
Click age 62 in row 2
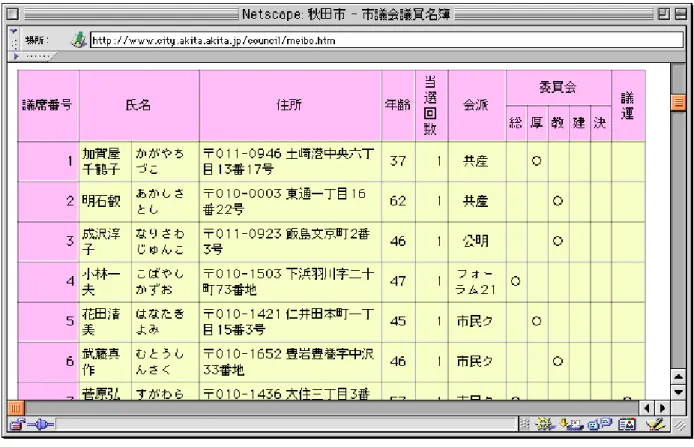(398, 201)
